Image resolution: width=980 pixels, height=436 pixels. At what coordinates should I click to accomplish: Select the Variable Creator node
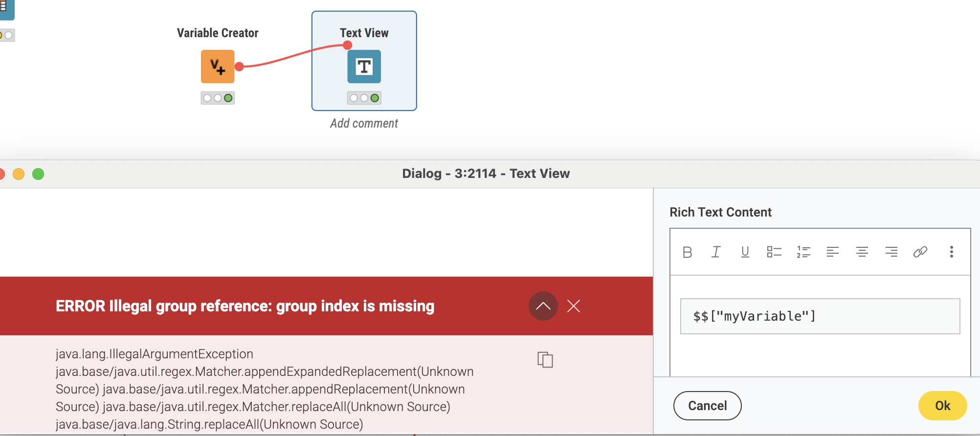(x=218, y=66)
